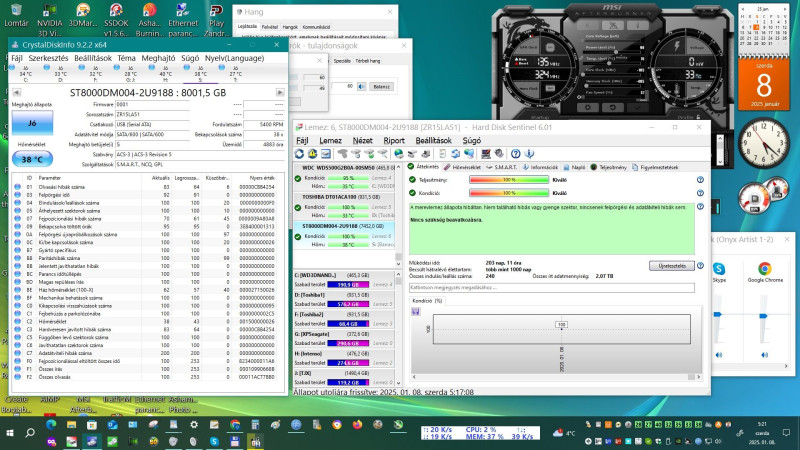This screenshot has height=450, width=800.
Task: Click the globe icon in Hard Disk Sentinel toolbar
Action: click(x=399, y=154)
